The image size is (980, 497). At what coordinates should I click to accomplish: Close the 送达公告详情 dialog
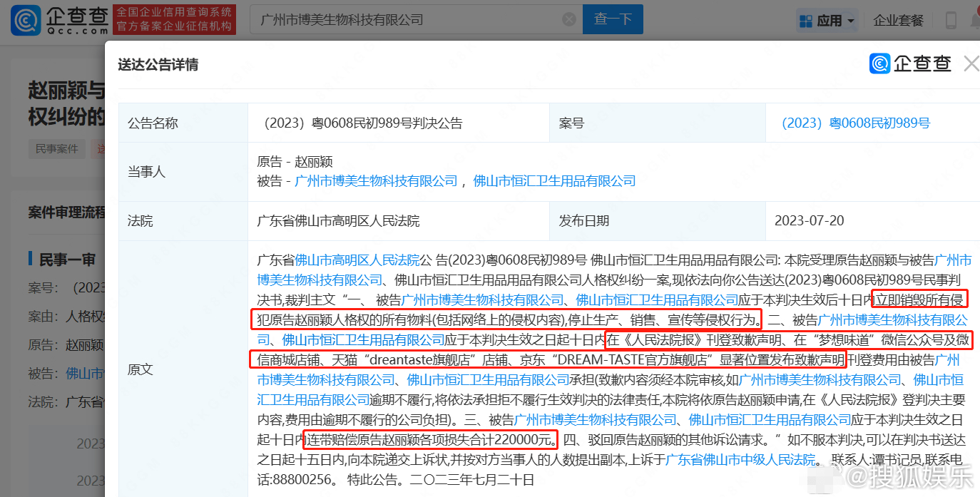(x=971, y=63)
